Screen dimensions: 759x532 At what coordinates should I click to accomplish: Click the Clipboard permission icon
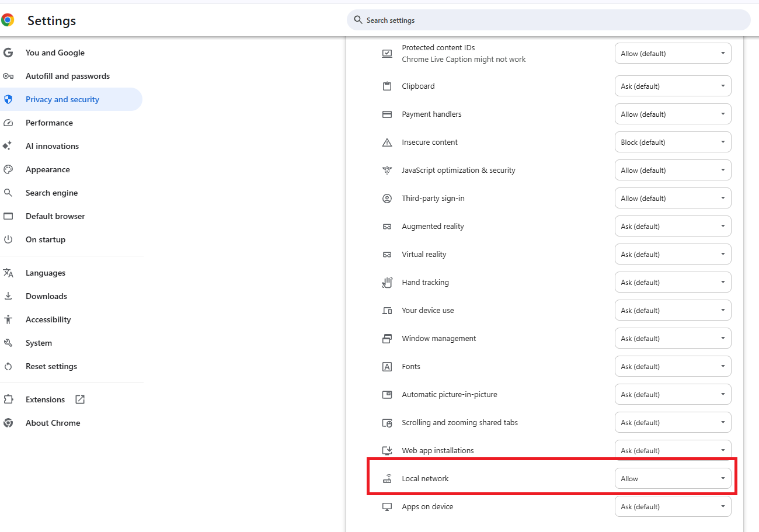coord(387,86)
